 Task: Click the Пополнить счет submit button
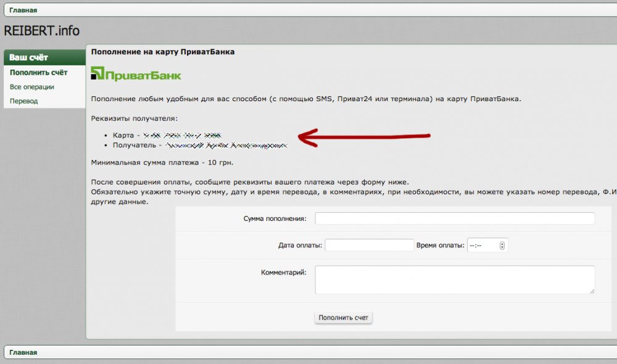[344, 318]
